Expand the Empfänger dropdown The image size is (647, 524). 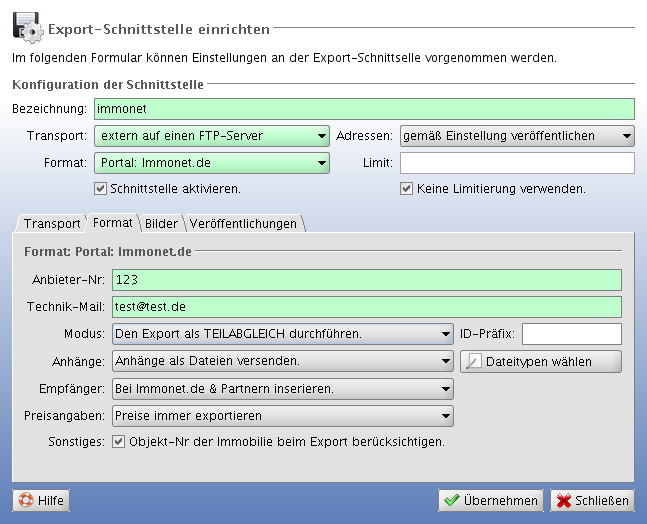(x=282, y=388)
